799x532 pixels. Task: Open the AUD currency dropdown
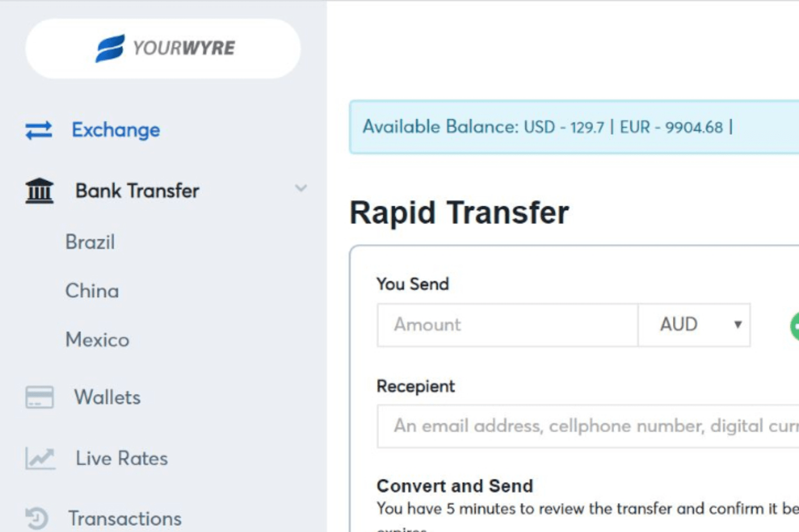pos(694,325)
